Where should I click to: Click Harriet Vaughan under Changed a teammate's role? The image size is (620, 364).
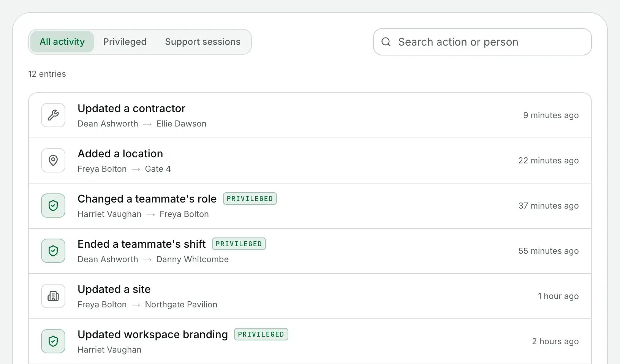(x=109, y=214)
